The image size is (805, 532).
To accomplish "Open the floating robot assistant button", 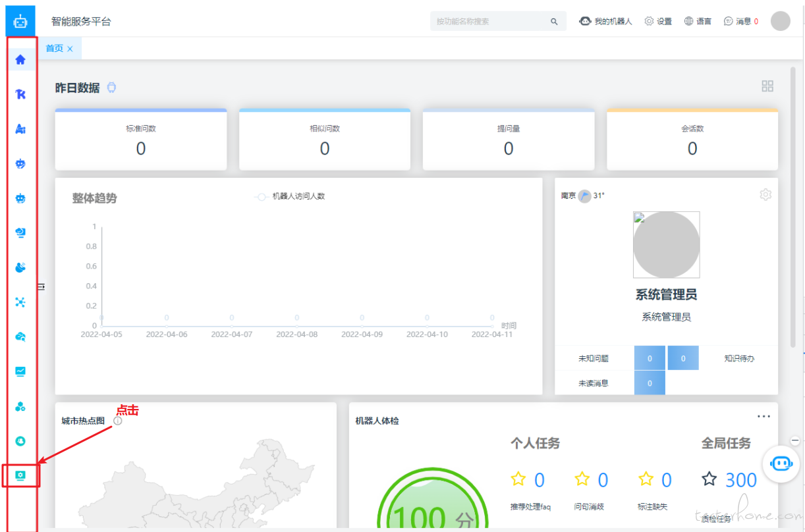I will point(781,463).
